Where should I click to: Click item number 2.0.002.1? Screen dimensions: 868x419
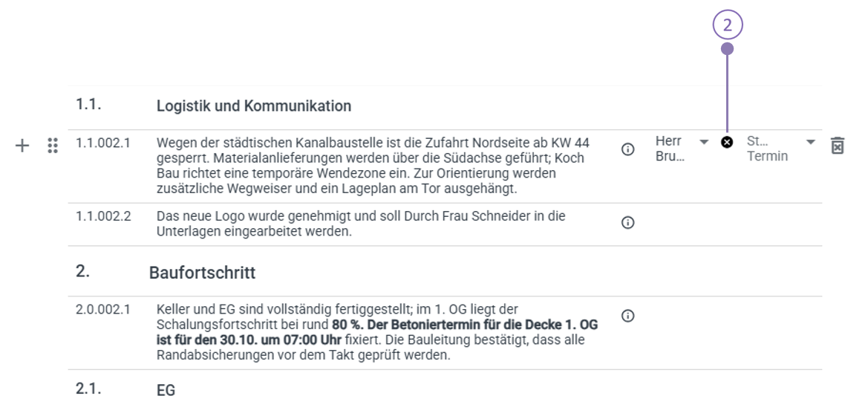[103, 309]
